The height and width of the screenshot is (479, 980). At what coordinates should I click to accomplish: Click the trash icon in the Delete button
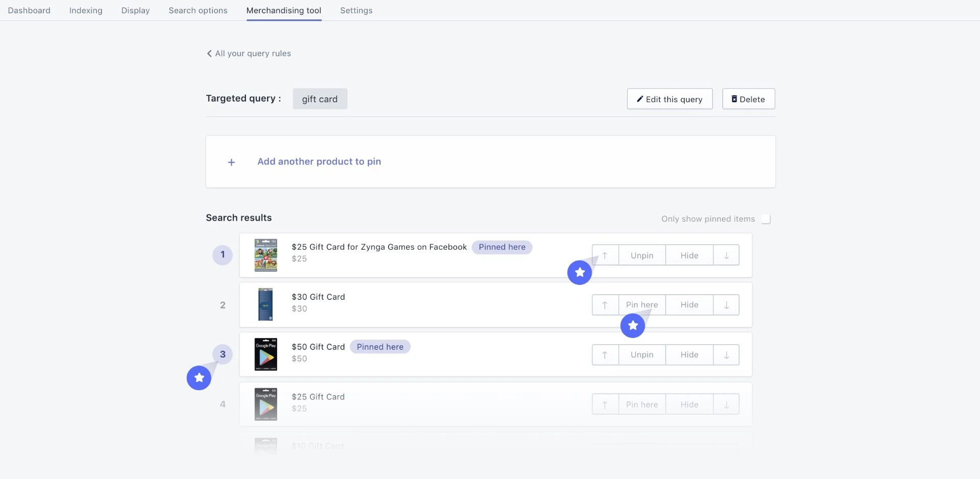click(x=734, y=99)
